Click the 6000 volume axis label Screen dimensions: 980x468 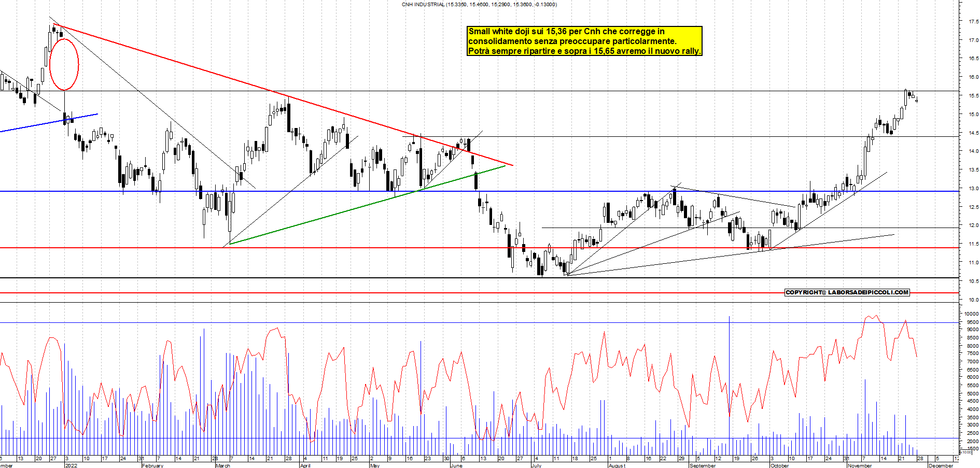click(x=973, y=378)
